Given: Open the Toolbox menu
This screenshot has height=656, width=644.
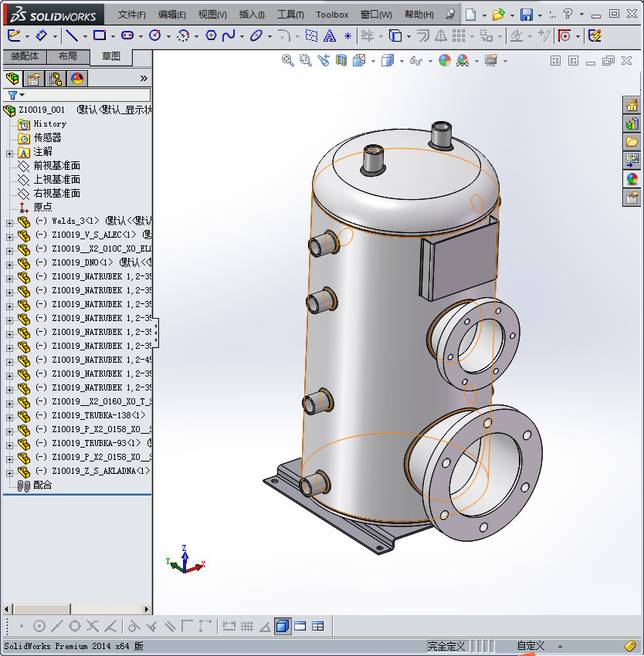Looking at the screenshot, I should tap(332, 15).
